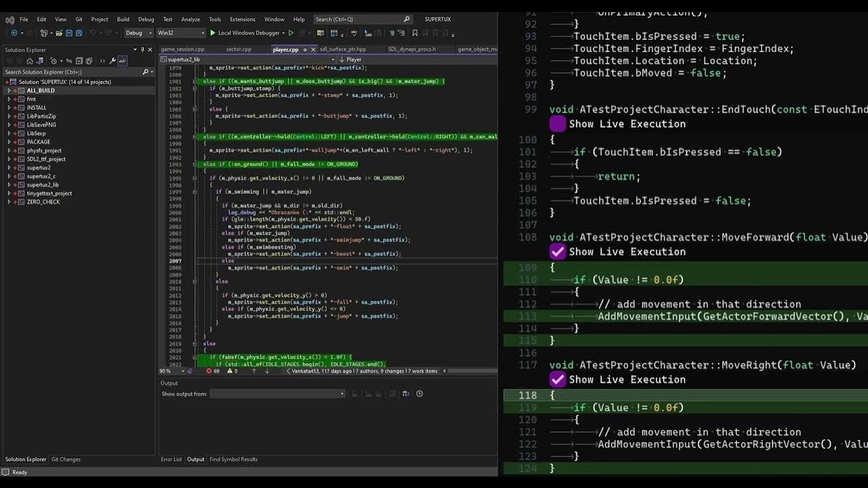Click horizontal scrollbar left arrow in editor

(x=446, y=371)
